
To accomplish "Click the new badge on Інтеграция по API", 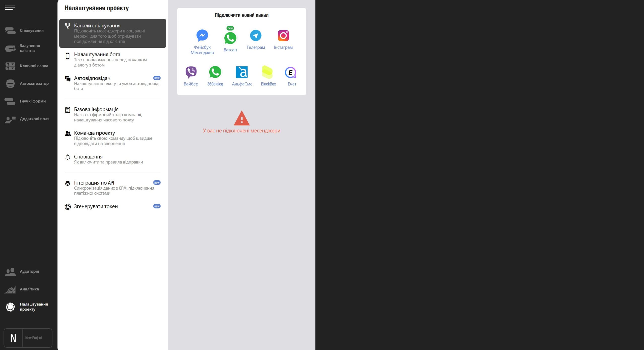I will (157, 183).
